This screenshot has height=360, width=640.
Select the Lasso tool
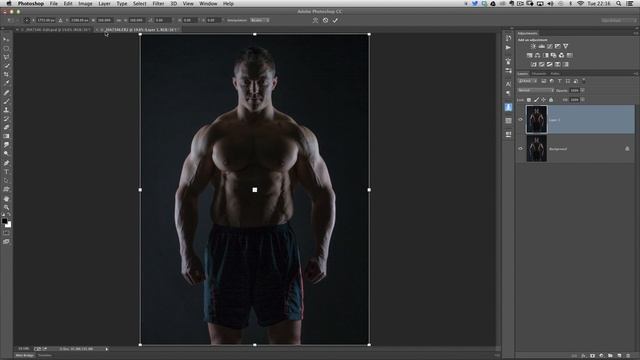pyautogui.click(x=6, y=57)
